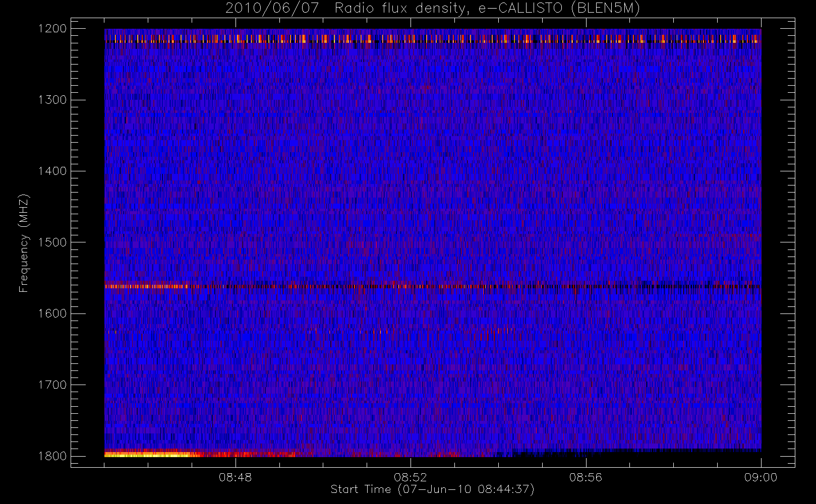
Task: Click the 1500 frequency tick label
Action: [x=52, y=242]
